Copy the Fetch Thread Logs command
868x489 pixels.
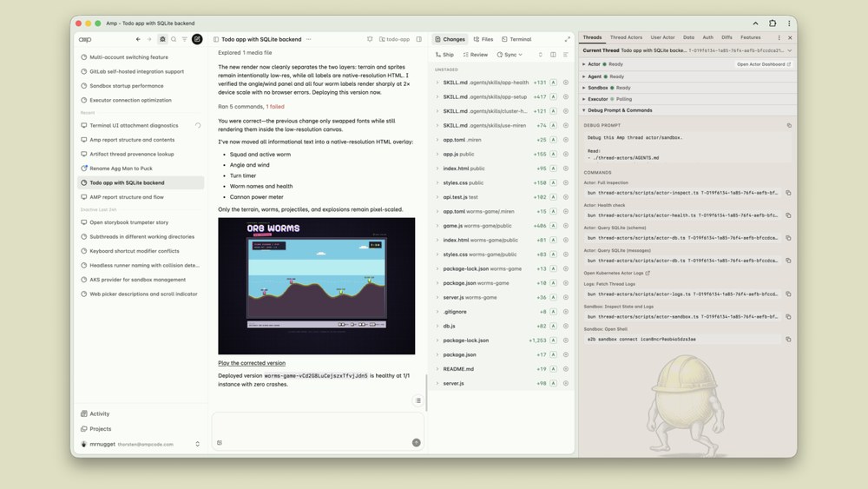[788, 294]
